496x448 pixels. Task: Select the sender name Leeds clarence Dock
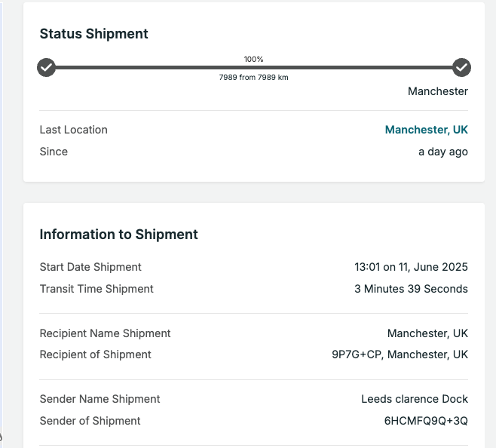(x=415, y=399)
